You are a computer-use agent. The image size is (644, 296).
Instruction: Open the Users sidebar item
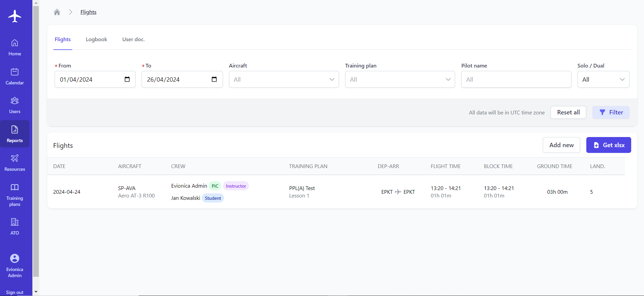pos(15,105)
